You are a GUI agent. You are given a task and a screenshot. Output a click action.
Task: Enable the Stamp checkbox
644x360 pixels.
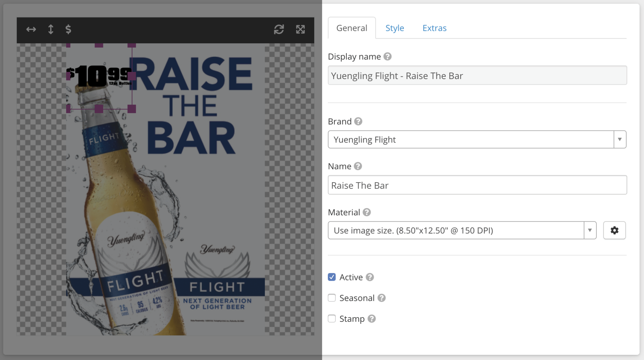(332, 319)
